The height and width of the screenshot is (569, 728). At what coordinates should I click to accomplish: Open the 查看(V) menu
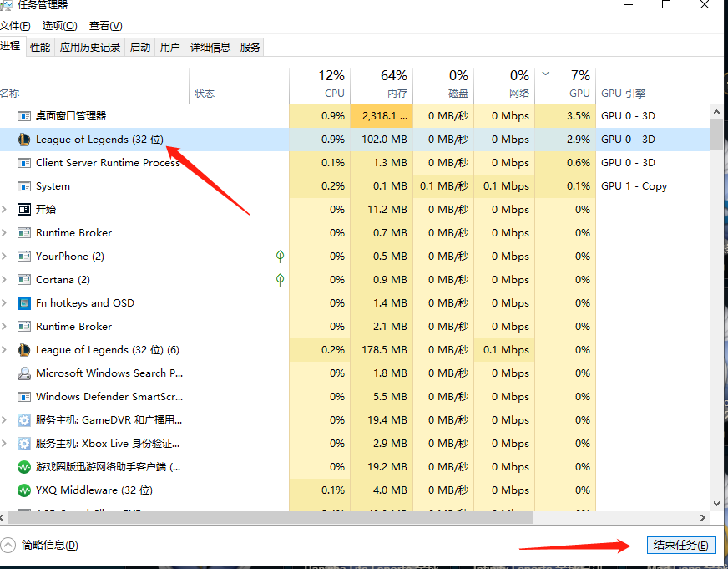pyautogui.click(x=105, y=26)
